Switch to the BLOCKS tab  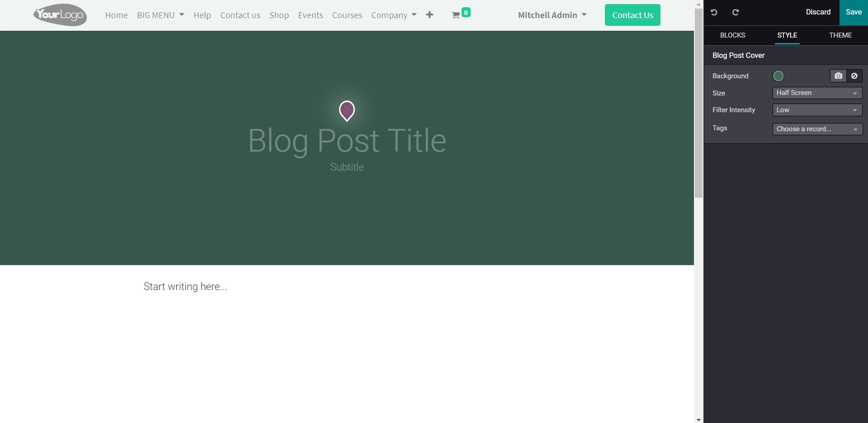click(x=732, y=35)
